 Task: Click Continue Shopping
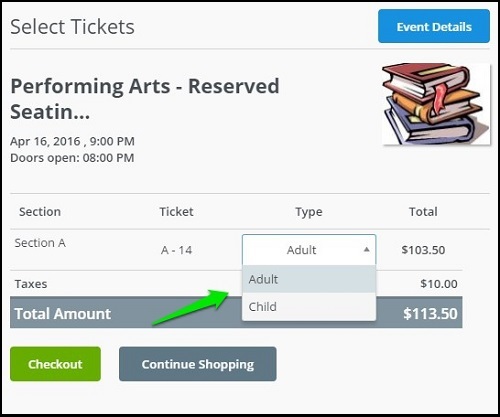[198, 364]
